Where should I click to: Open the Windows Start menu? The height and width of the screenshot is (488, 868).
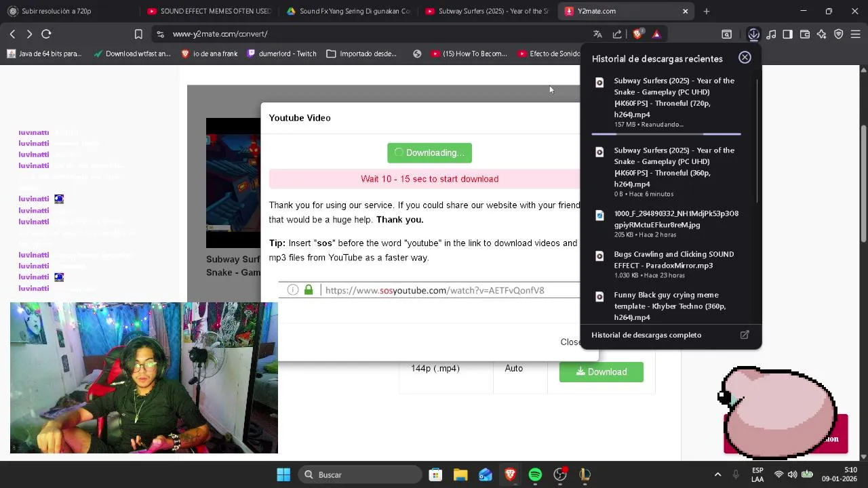tap(283, 474)
